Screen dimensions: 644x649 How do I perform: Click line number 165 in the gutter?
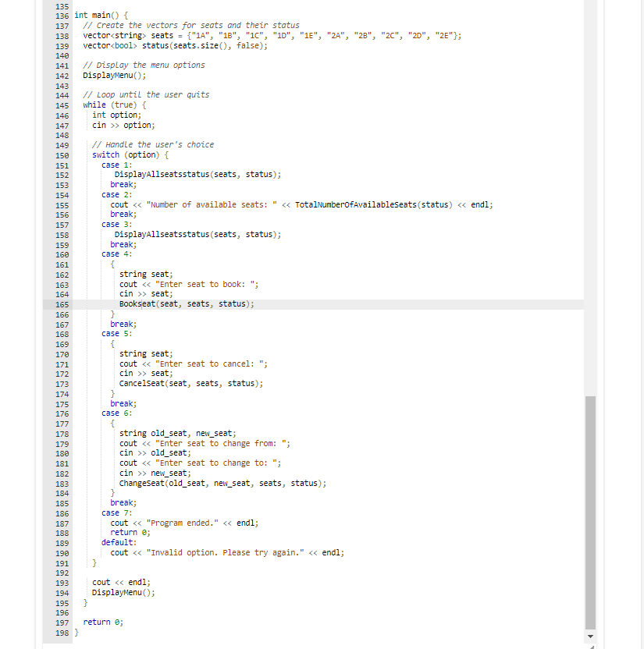pos(62,303)
